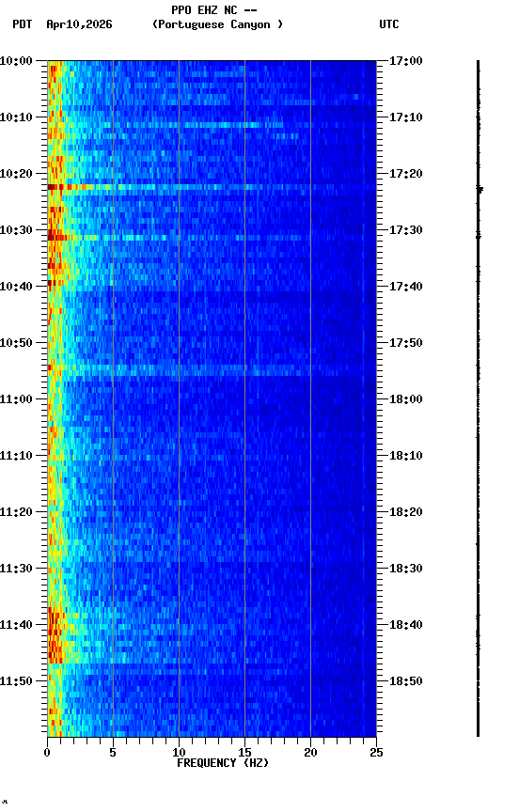
Task: Click the 20 Hz axis label
Action: point(310,753)
